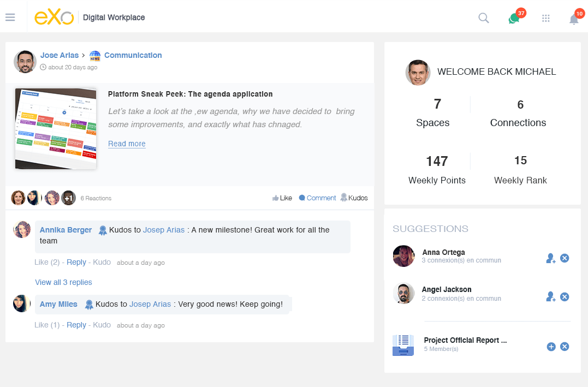Click the eXo logo
Screen dimensions: 588x387
(x=55, y=17)
